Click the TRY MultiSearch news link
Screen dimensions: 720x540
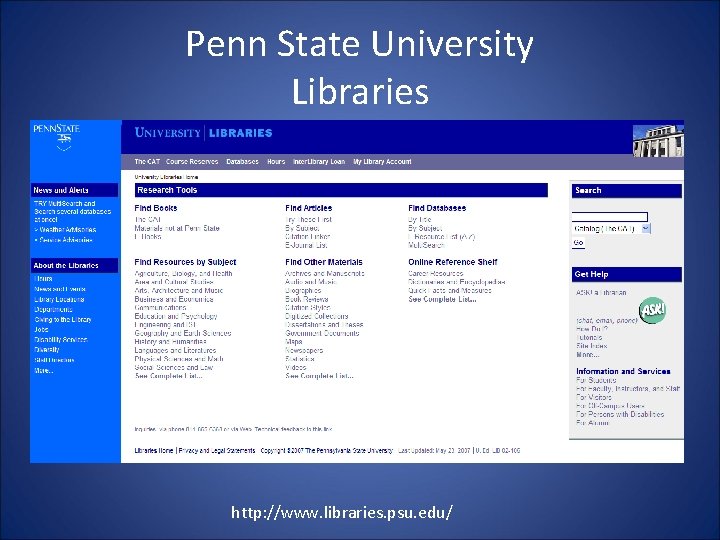pyautogui.click(x=73, y=211)
